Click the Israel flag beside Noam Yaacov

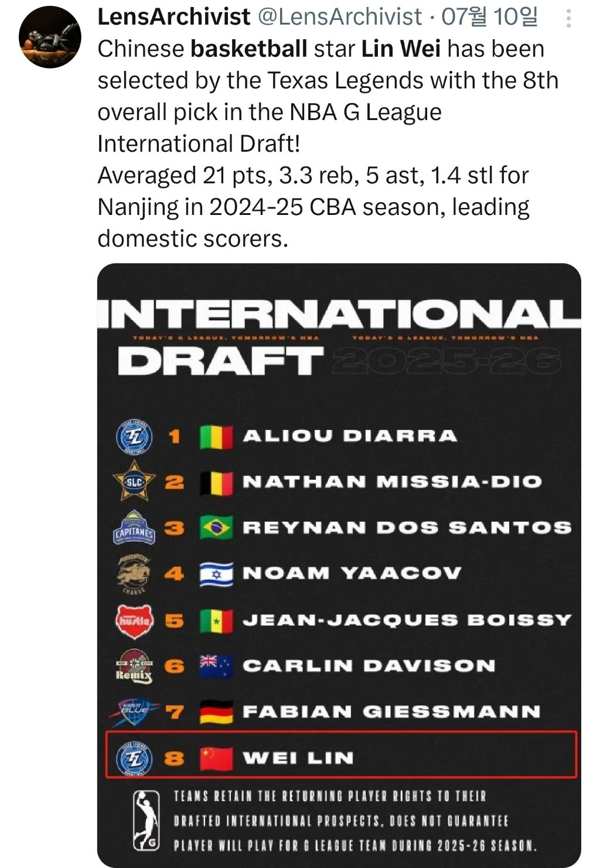[216, 574]
